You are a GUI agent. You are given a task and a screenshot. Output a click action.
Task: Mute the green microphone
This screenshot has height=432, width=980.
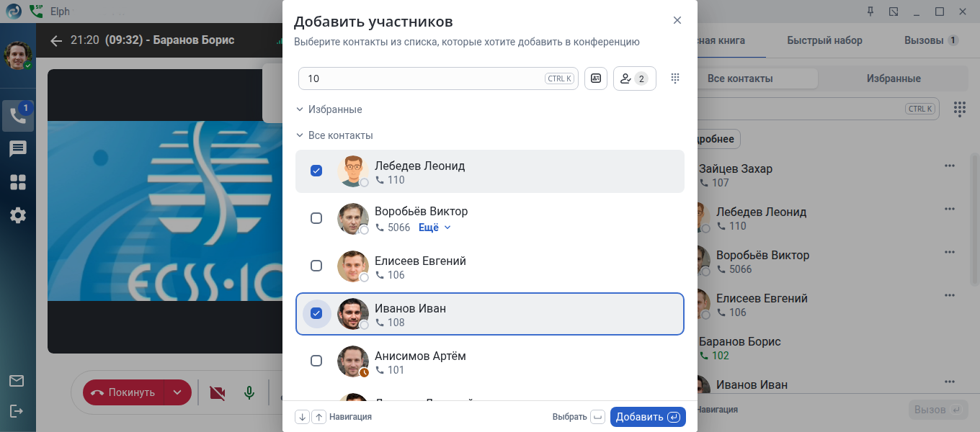pyautogui.click(x=249, y=392)
